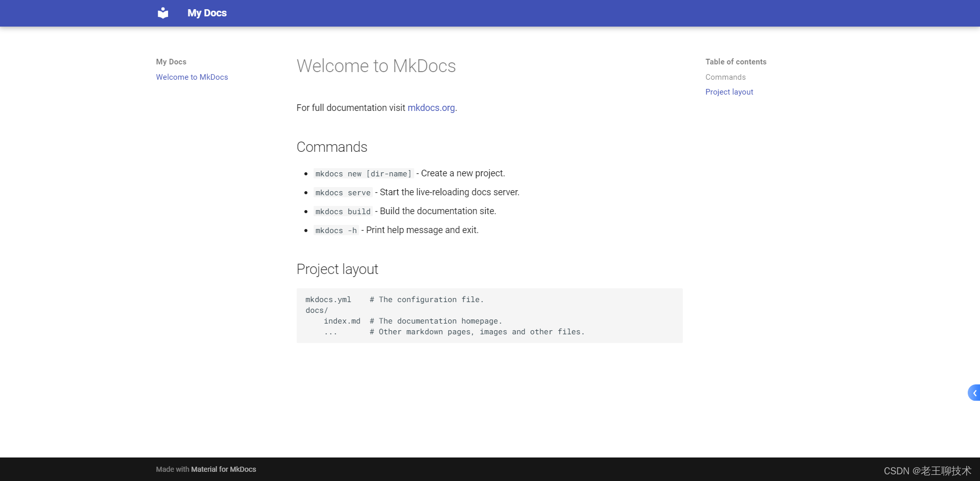Jump to Project layout via the table of contents
This screenshot has height=481, width=980.
729,92
